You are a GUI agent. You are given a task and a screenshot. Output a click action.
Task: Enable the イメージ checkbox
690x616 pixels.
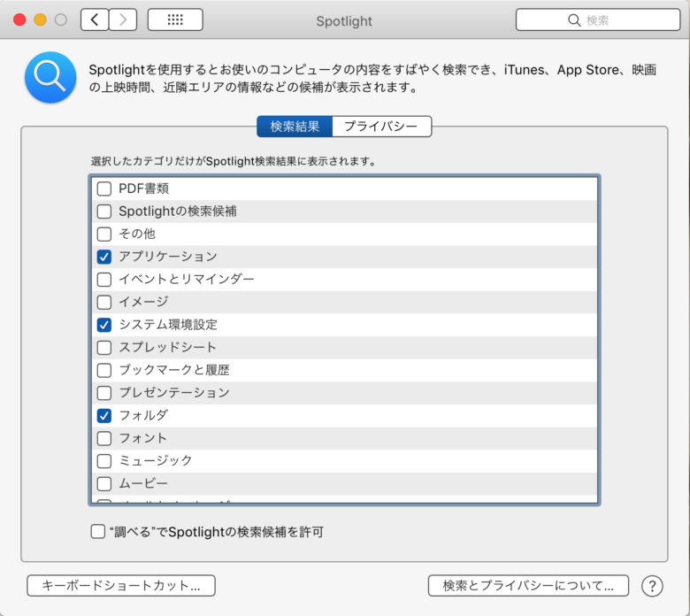(x=104, y=302)
